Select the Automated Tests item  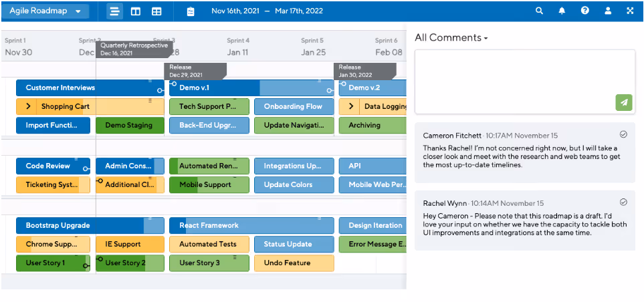click(x=209, y=244)
